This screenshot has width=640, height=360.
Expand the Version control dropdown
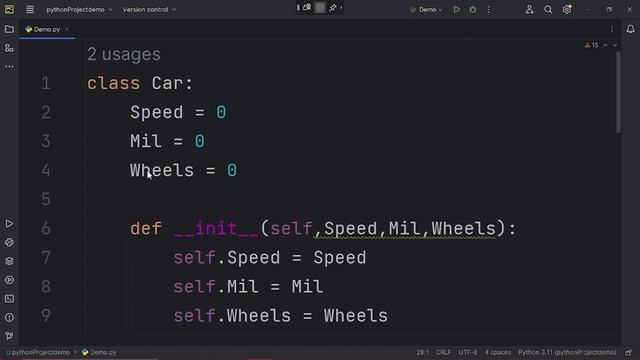click(x=149, y=9)
